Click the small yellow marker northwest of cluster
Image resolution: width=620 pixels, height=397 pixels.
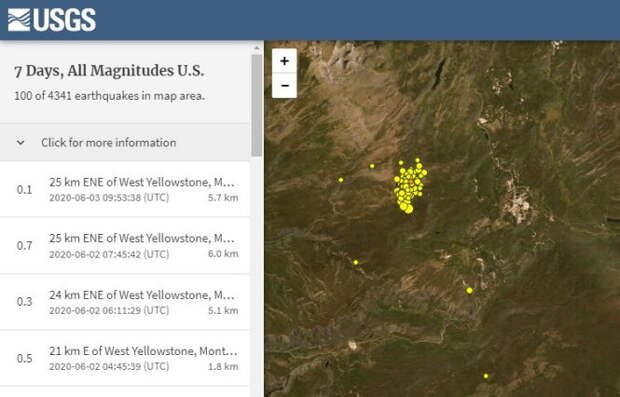click(x=372, y=166)
